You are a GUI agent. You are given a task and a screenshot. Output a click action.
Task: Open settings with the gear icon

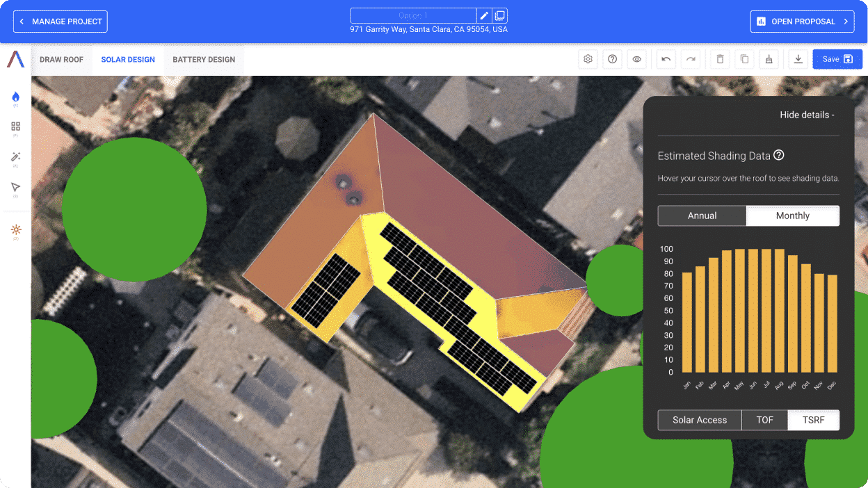(588, 59)
